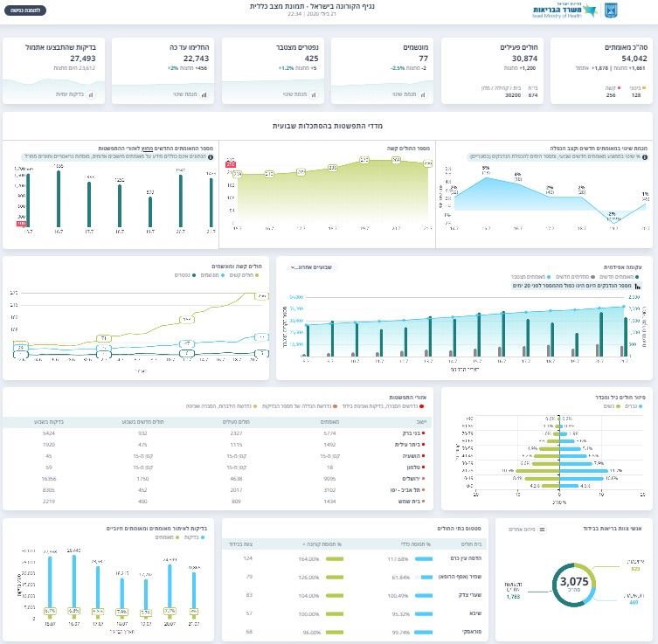Click general occupancy bar for Hadassah Ein Kerem
The image size is (658, 644).
point(424,559)
